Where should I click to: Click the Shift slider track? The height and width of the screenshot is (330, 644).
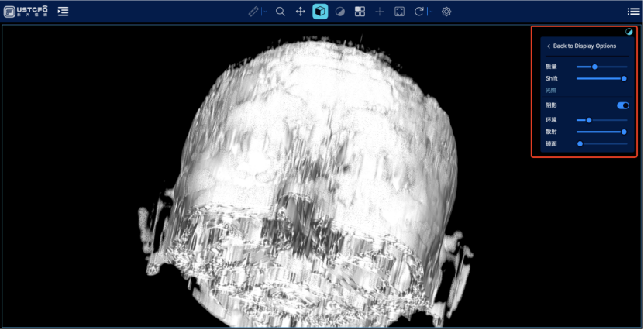click(601, 78)
